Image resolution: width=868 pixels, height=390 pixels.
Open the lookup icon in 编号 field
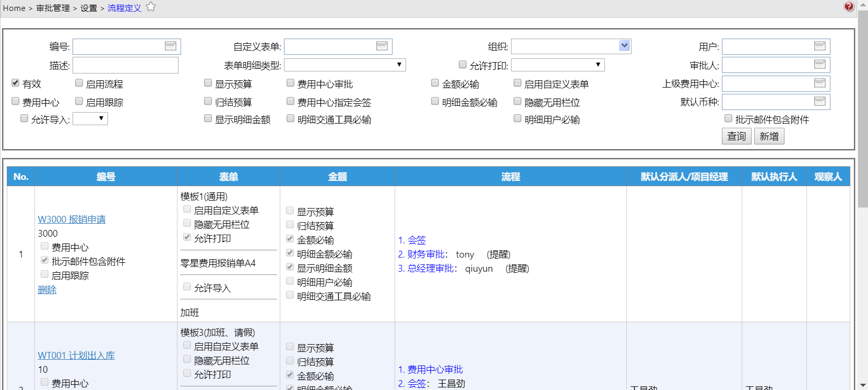[x=171, y=46]
